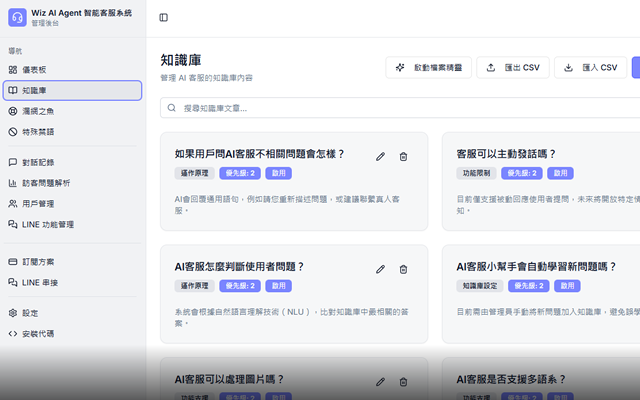Viewport: 640px width, 400px height.
Task: Click edit pencil on 如果用戶問AI客服不相關問題 card
Action: coord(380,156)
